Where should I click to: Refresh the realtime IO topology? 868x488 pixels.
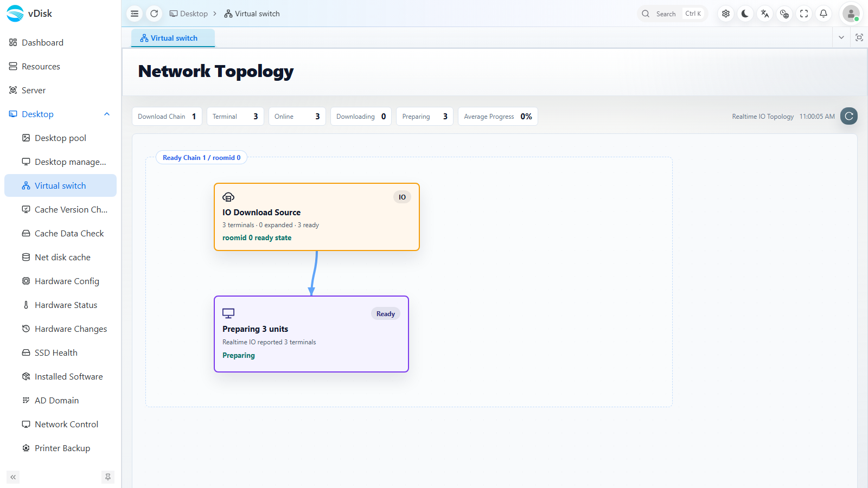point(849,116)
